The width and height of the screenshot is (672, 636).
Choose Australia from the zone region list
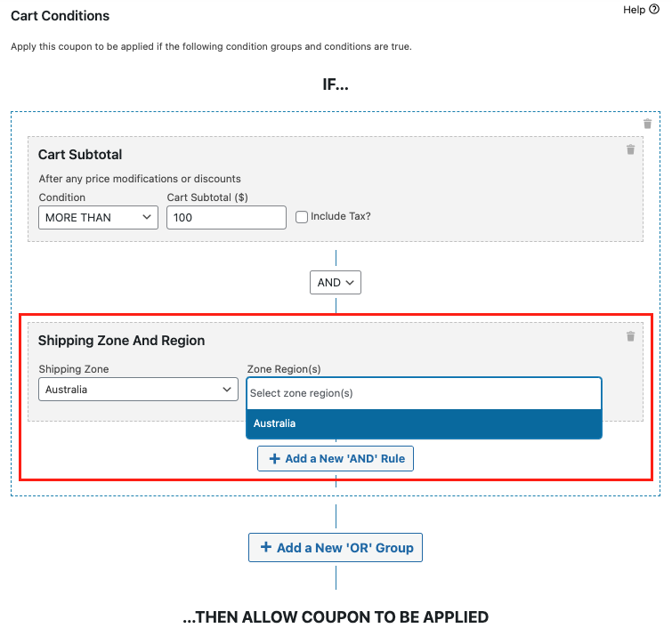click(425, 423)
